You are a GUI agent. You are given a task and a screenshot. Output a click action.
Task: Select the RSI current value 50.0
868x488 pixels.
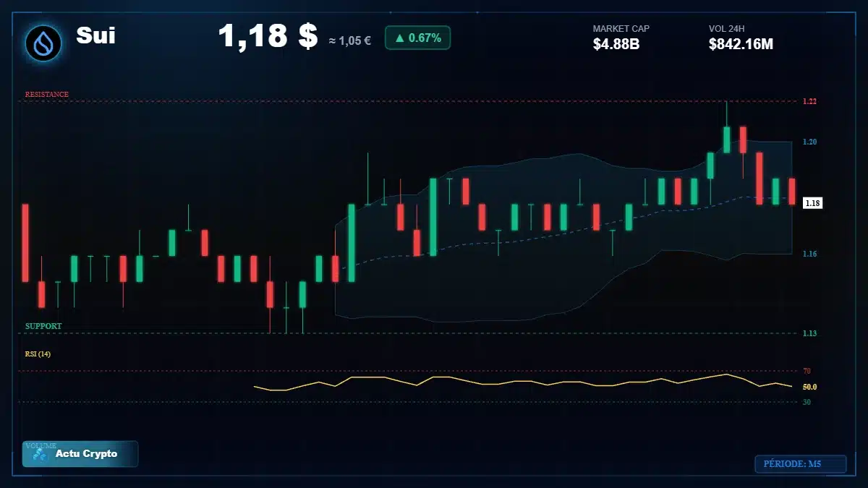809,387
